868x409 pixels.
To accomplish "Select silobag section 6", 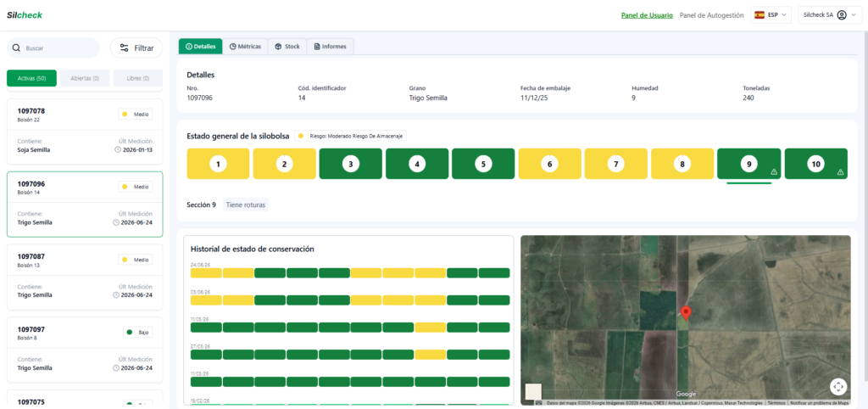I will (549, 164).
